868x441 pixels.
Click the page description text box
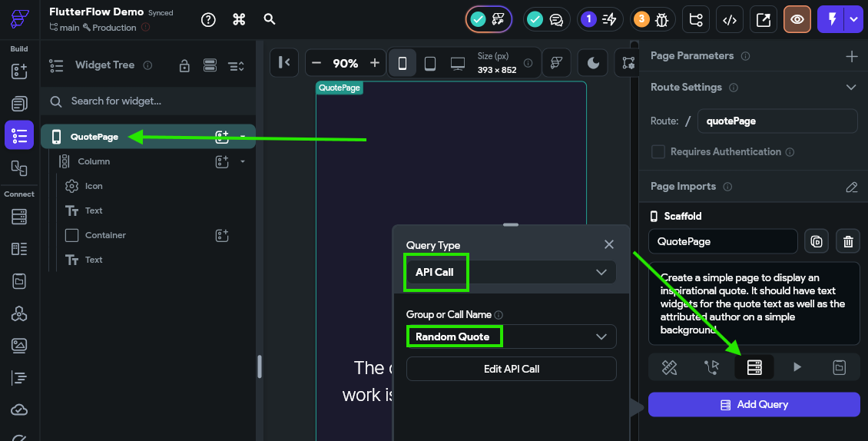click(754, 303)
